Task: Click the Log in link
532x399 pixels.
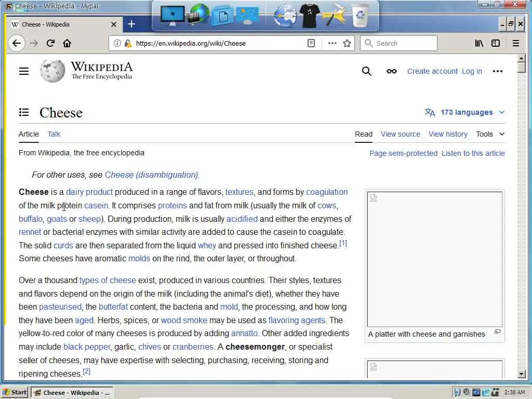Action: click(x=472, y=71)
